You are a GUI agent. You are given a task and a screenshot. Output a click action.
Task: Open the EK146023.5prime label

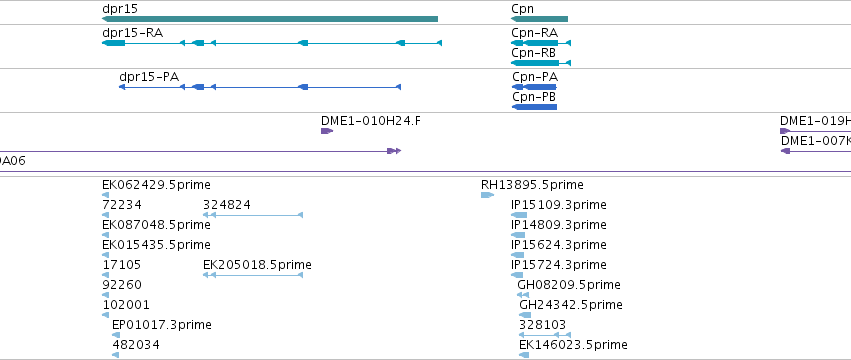573,345
